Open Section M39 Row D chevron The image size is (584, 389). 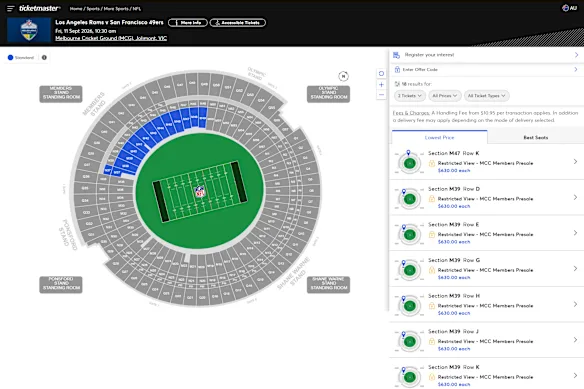[575, 197]
